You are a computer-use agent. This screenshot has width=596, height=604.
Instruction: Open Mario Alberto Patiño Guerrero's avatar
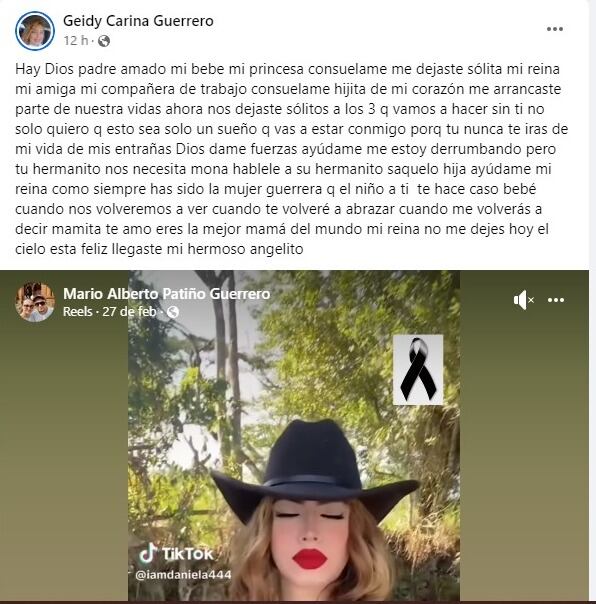tap(35, 302)
